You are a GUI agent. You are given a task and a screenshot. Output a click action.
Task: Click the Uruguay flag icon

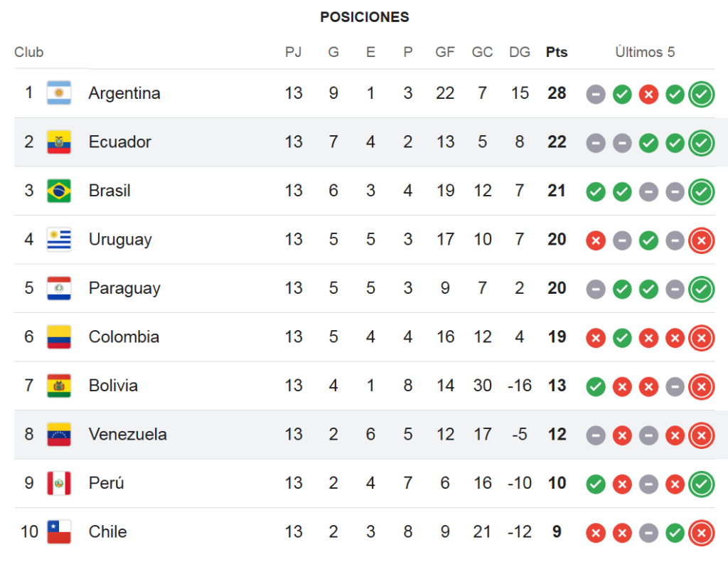pyautogui.click(x=59, y=239)
